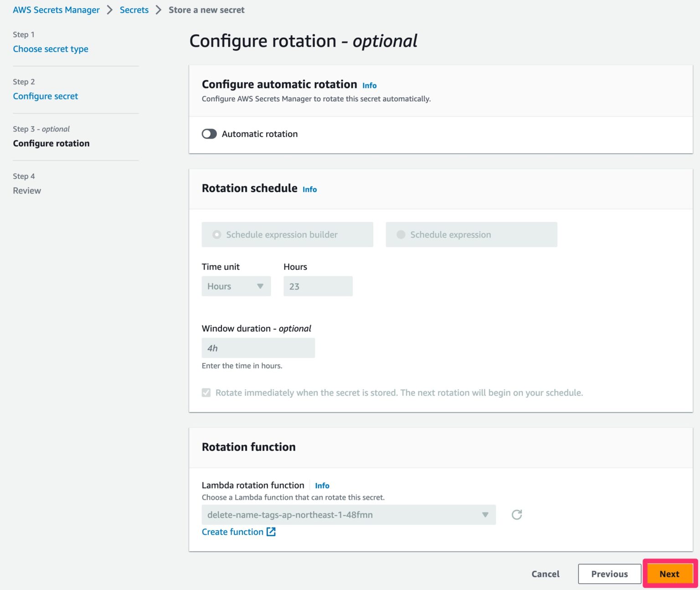Viewport: 700px width, 590px height.
Task: Click the Window duration input field
Action: 258,348
